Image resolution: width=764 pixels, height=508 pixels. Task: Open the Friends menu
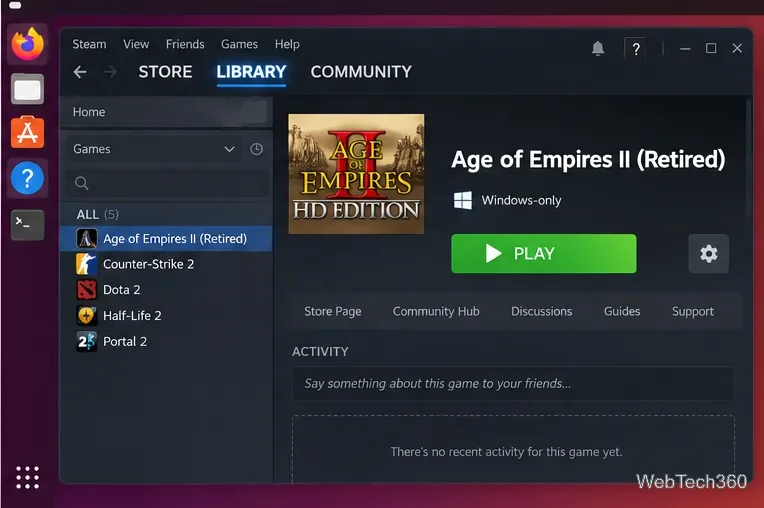(185, 44)
